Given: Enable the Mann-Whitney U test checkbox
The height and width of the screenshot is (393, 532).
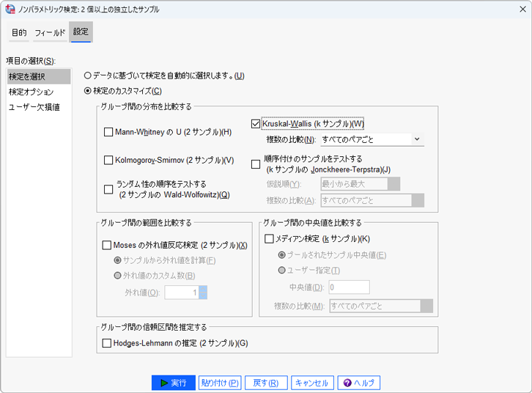Looking at the screenshot, I should (x=108, y=132).
